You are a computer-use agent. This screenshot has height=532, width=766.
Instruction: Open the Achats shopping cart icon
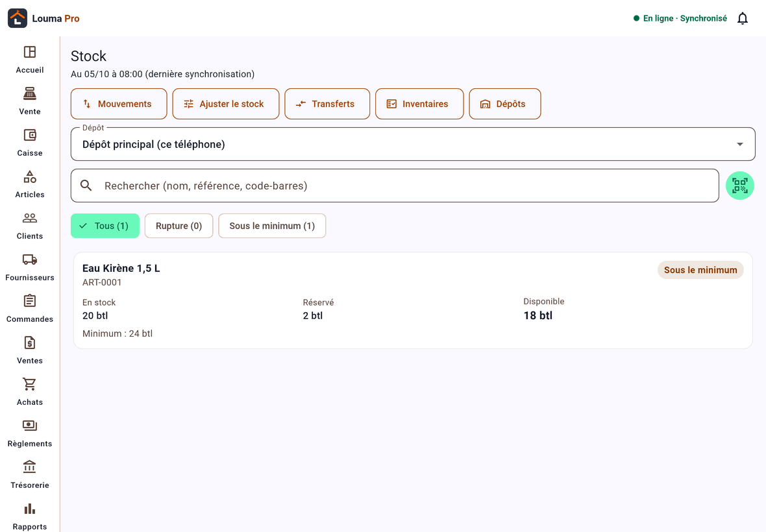click(x=30, y=384)
